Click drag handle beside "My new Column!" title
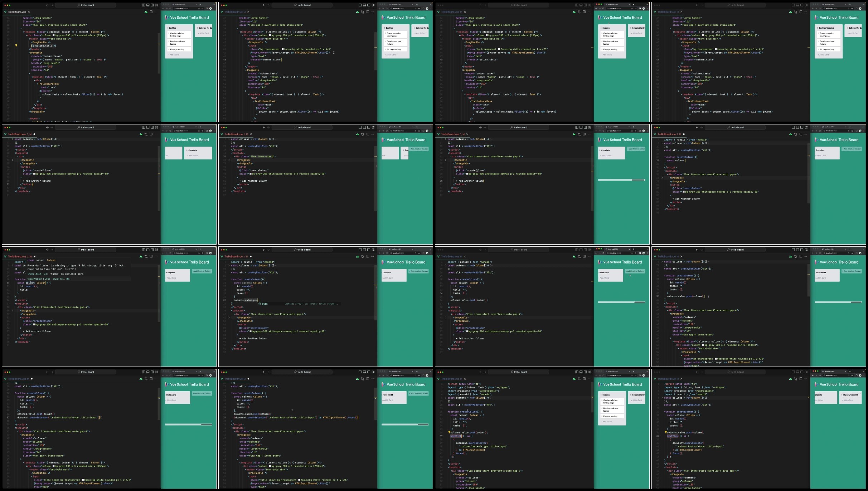Screen dimensions: 868x491 pyautogui.click(x=842, y=395)
